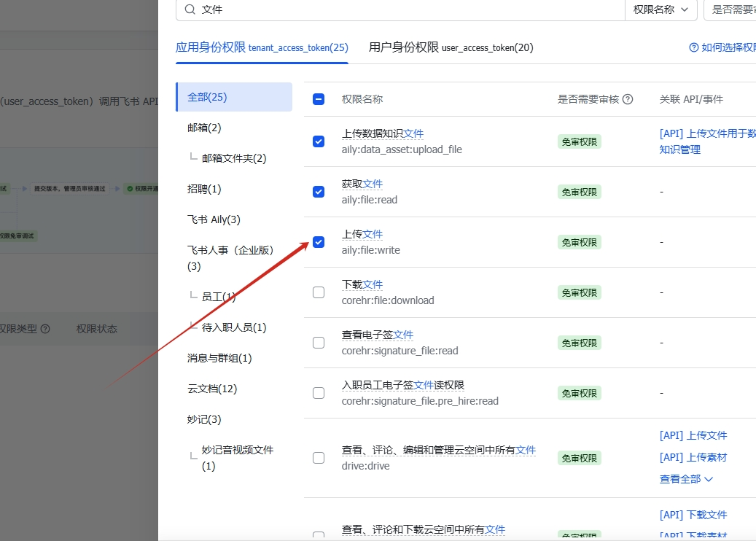This screenshot has height=541, width=756.
Task: Select the 飞书 Aily(3) category
Action: coord(214,219)
